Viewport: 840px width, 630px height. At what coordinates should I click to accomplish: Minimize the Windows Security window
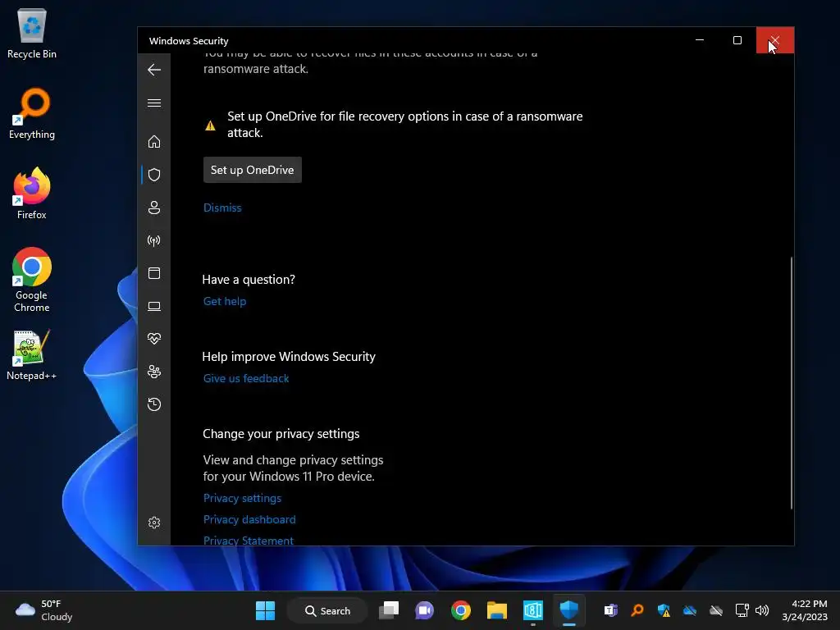700,40
